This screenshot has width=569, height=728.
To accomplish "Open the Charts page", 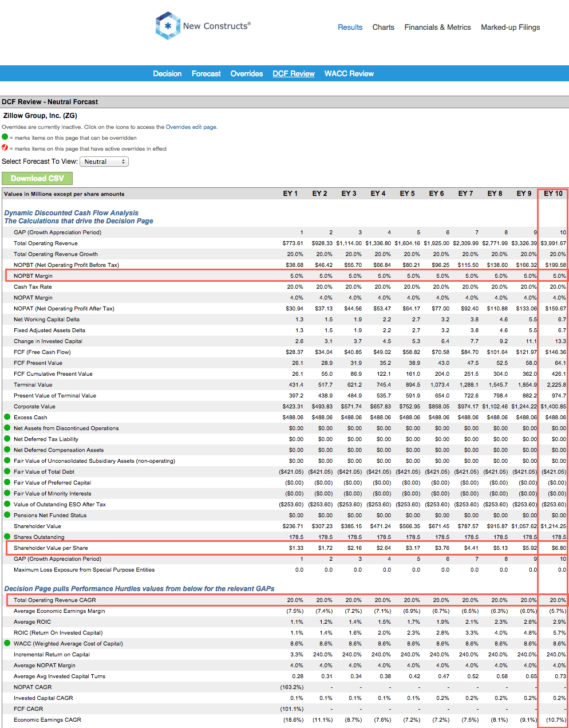I will click(383, 27).
